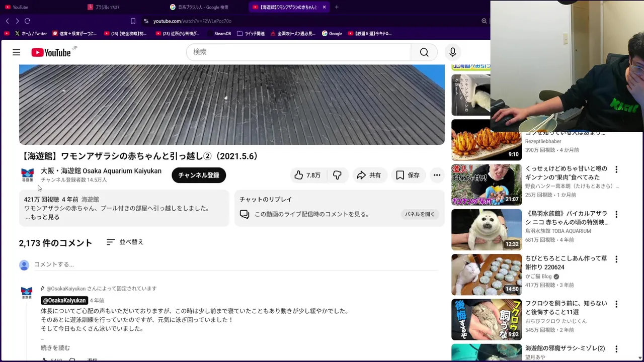This screenshot has width=644, height=362.
Task: Expand pinned comment with 続きを読む
Action: coord(55,348)
